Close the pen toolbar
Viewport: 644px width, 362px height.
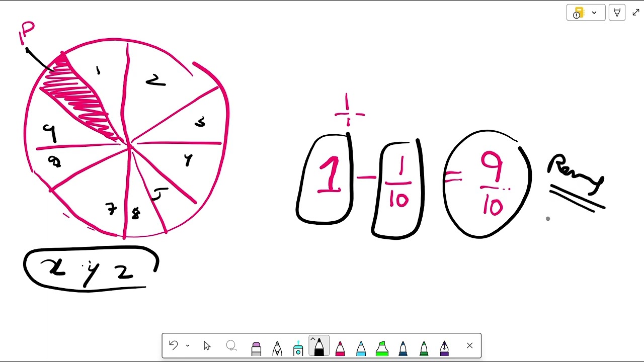[x=469, y=345]
